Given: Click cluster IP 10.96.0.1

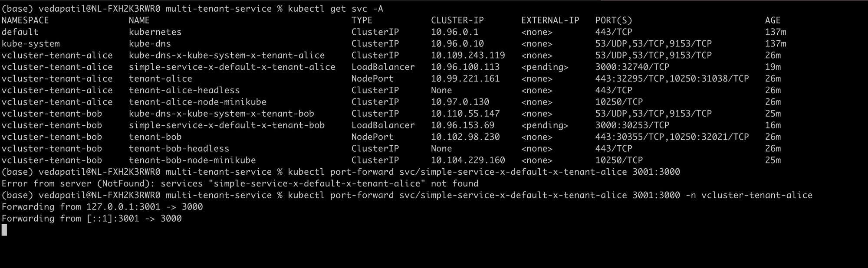Looking at the screenshot, I should [454, 32].
